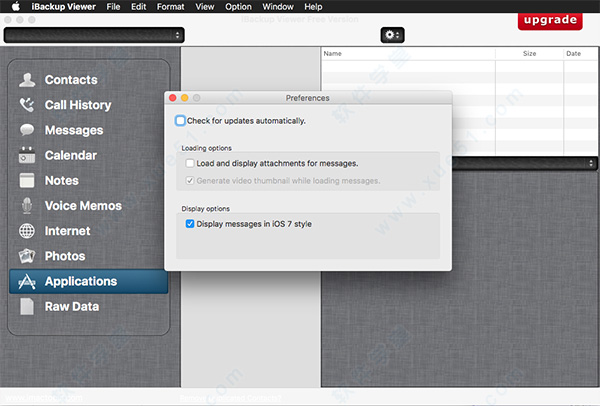Viewport: 600px width, 406px height.
Task: Open the Edit menu
Action: [x=139, y=7]
